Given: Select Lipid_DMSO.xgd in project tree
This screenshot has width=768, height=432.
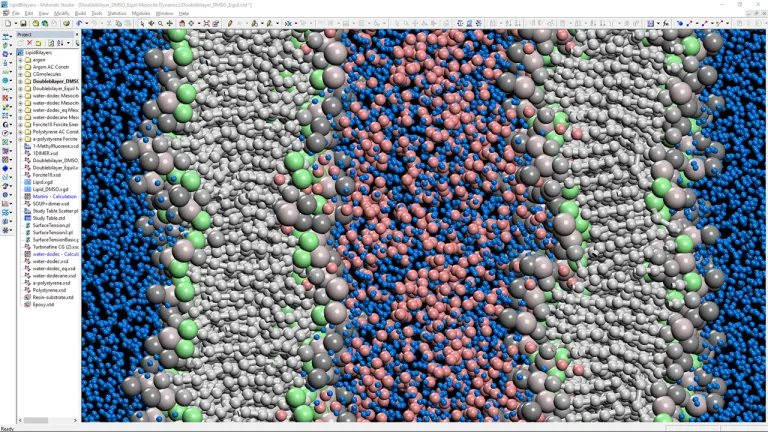Looking at the screenshot, I should point(50,189).
